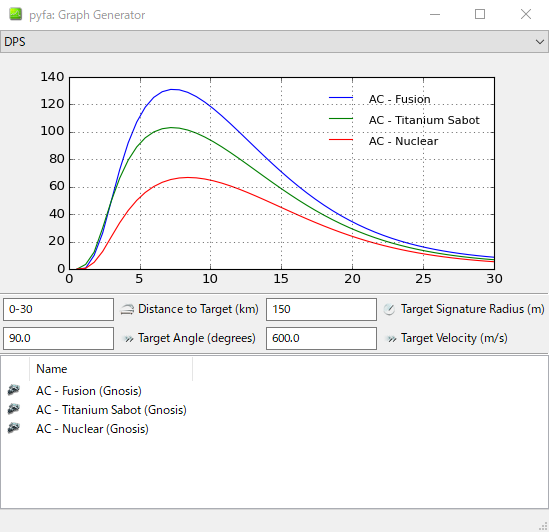Click the AC - Titanium Sabot legend label
The width and height of the screenshot is (549, 532).
[x=424, y=120]
